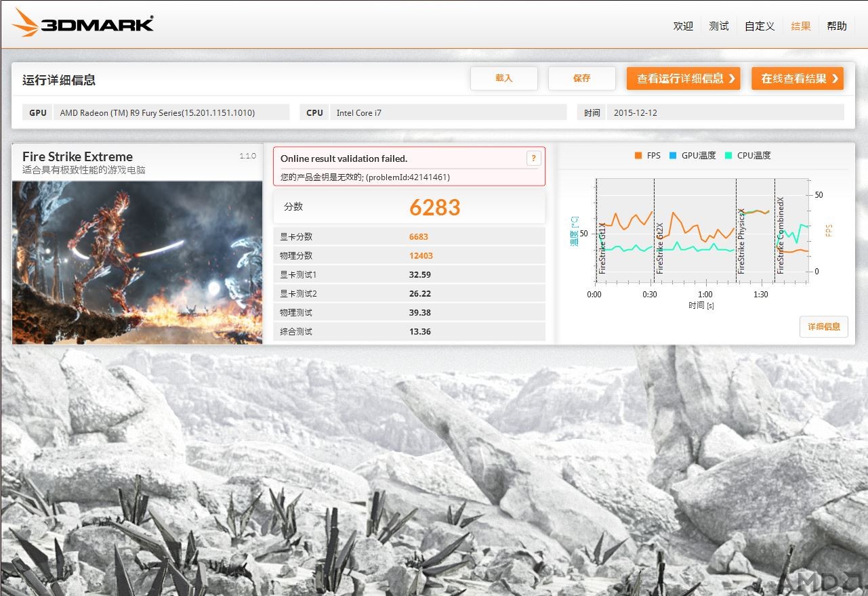Screen dimensions: 868x596
Task: Click the 3DMark logo
Action: click(x=83, y=23)
